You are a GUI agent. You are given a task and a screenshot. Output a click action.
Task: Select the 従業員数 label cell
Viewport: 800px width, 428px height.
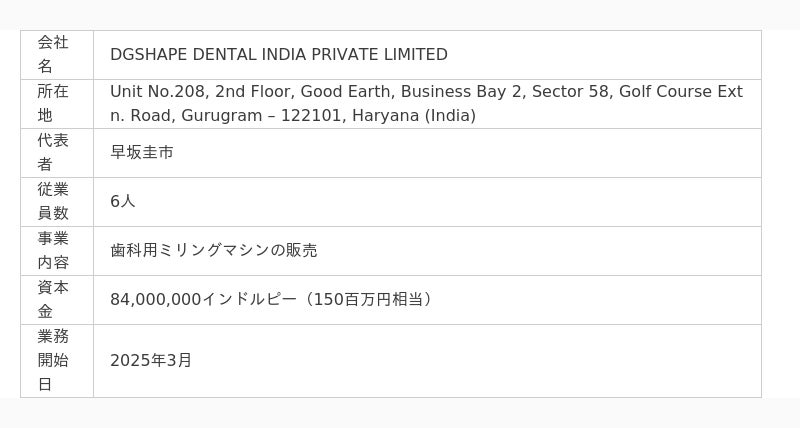click(x=57, y=202)
